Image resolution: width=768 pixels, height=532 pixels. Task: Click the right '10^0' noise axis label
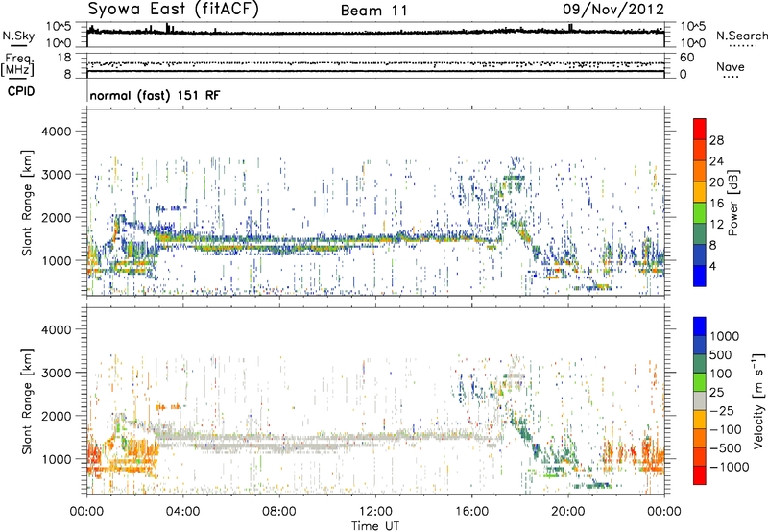[x=692, y=43]
